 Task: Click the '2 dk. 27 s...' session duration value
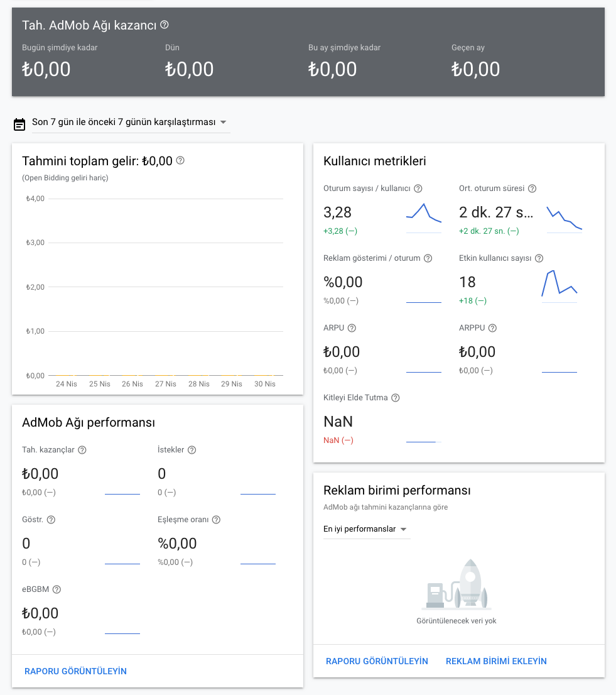(x=496, y=212)
